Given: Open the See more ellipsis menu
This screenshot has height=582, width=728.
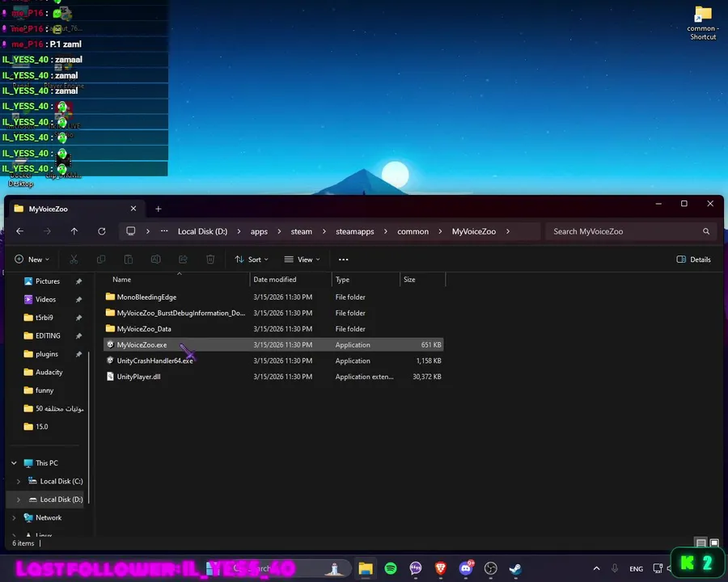Looking at the screenshot, I should point(343,259).
